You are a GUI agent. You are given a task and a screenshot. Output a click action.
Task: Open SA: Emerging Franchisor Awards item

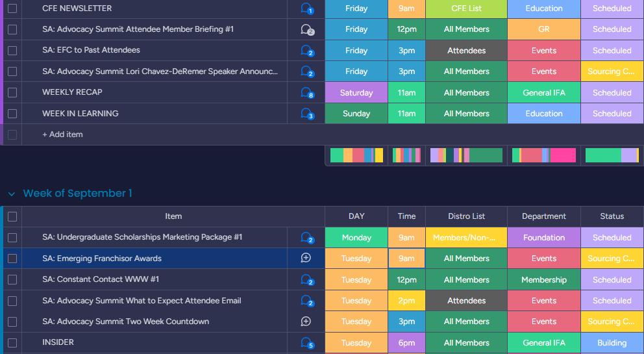[102, 259]
